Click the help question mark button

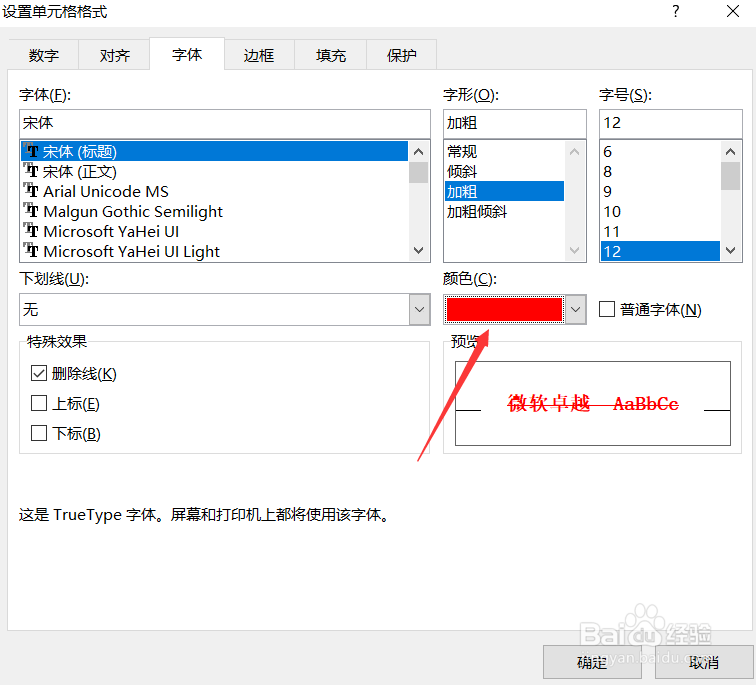tap(676, 11)
